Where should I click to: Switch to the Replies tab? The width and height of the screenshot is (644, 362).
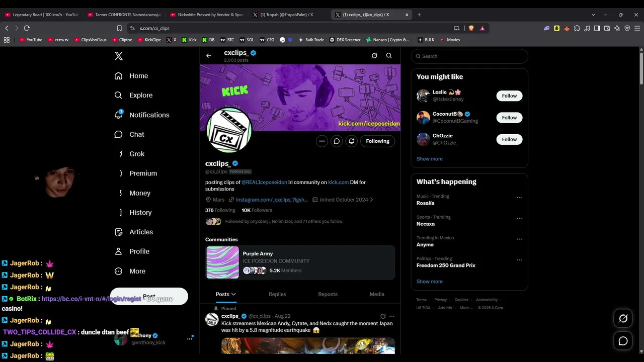(277, 294)
